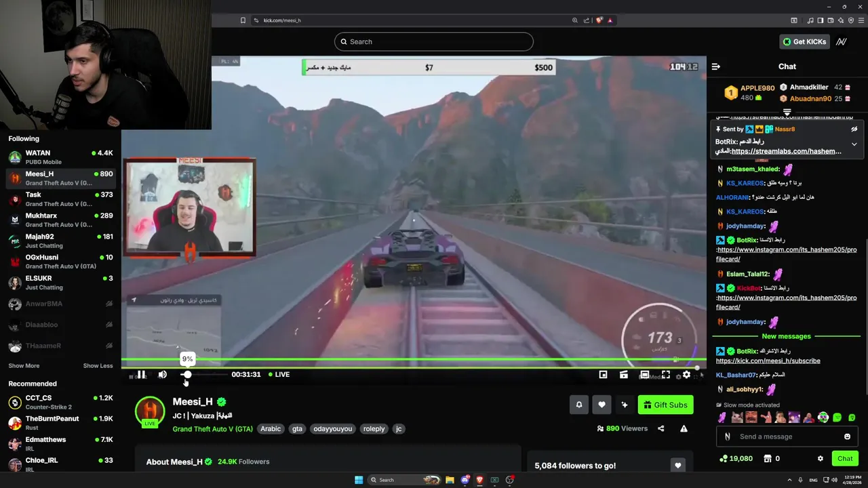Open TheBurntPeanut recommended channel

coord(60,423)
